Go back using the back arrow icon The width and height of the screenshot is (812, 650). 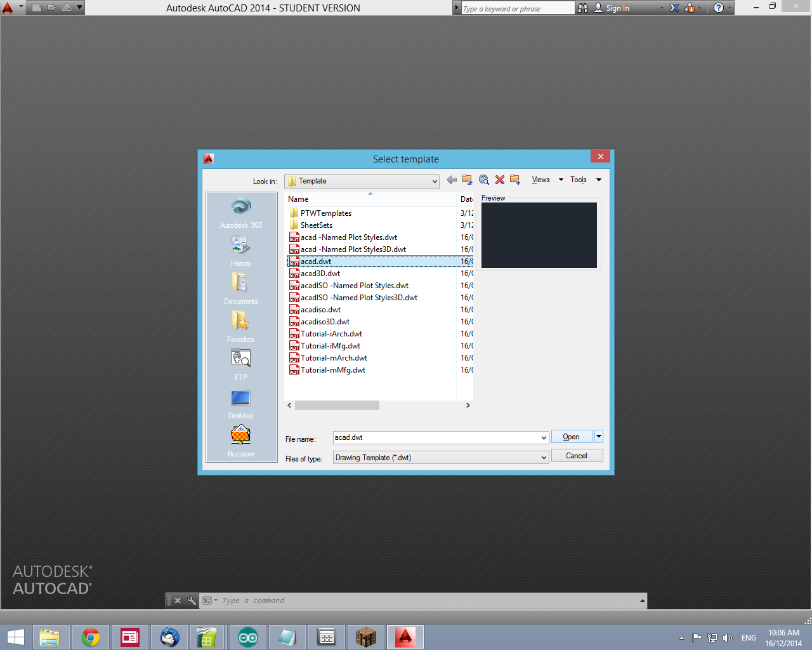click(452, 180)
